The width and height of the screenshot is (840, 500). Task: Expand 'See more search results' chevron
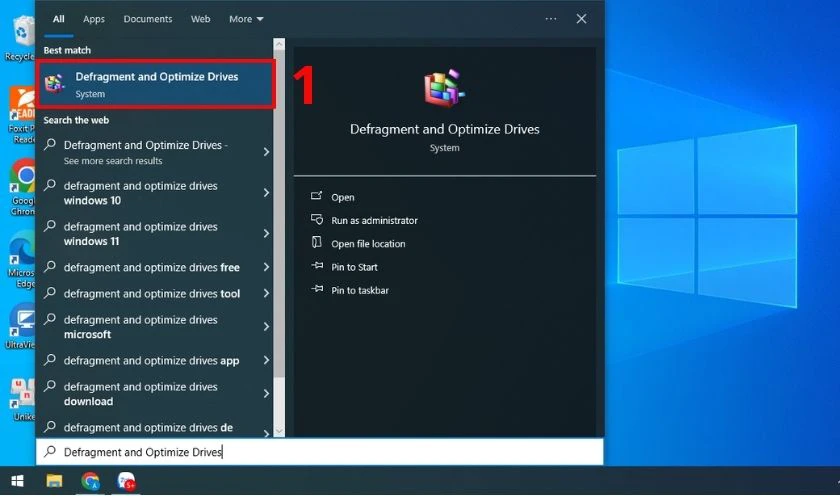point(266,152)
